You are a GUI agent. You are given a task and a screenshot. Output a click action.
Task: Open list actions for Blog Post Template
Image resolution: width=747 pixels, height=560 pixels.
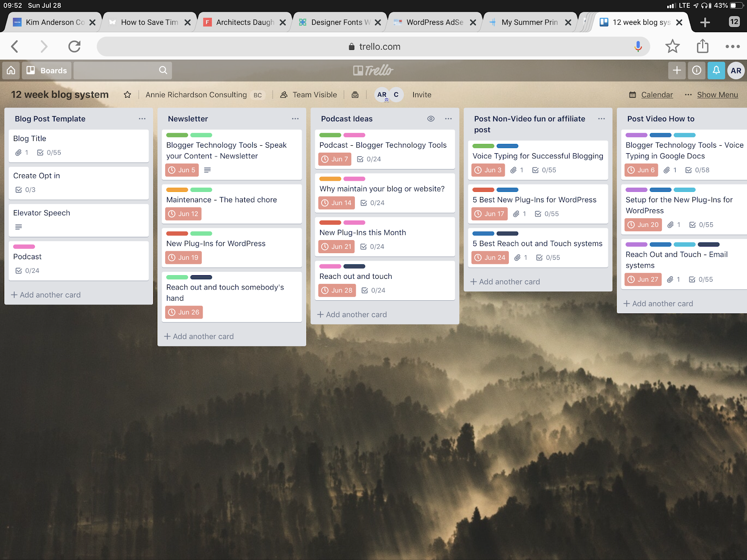pyautogui.click(x=142, y=119)
